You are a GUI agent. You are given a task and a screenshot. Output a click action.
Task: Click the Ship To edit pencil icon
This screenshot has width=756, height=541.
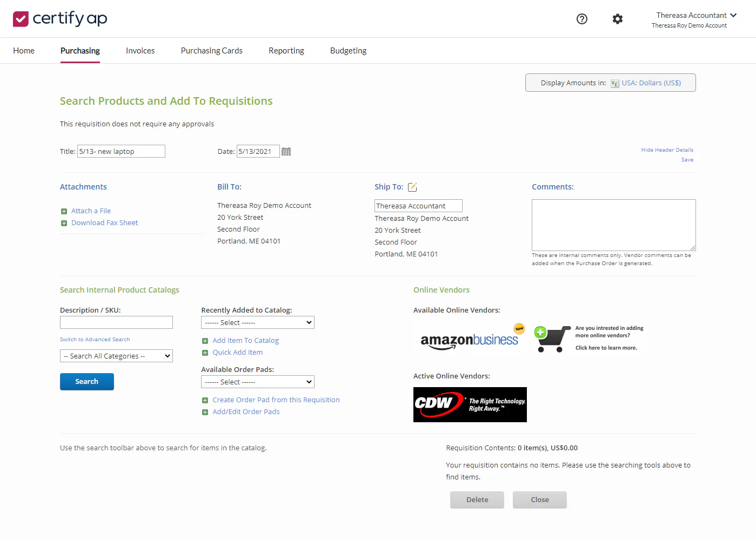pyautogui.click(x=412, y=187)
